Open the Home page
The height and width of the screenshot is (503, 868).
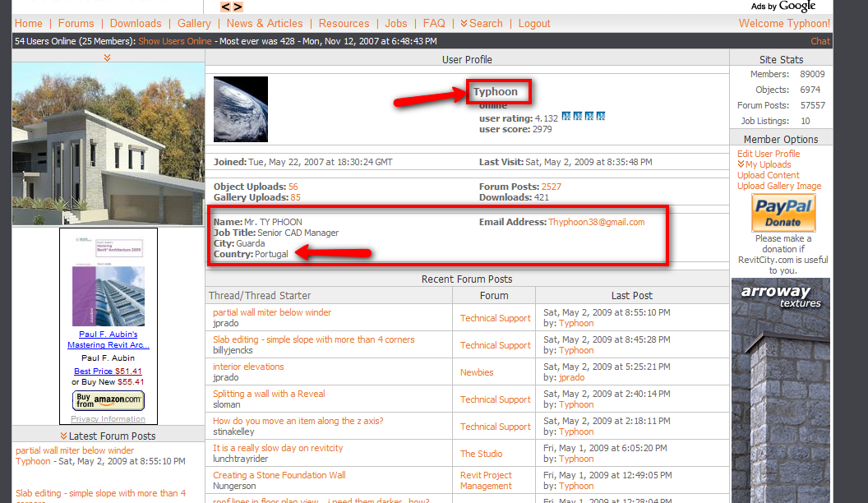tap(28, 23)
